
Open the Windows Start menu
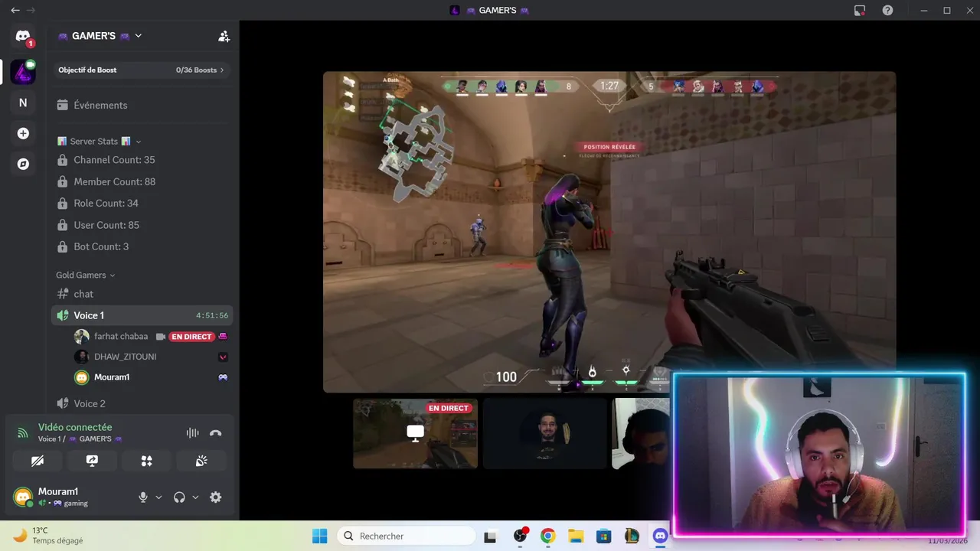319,536
